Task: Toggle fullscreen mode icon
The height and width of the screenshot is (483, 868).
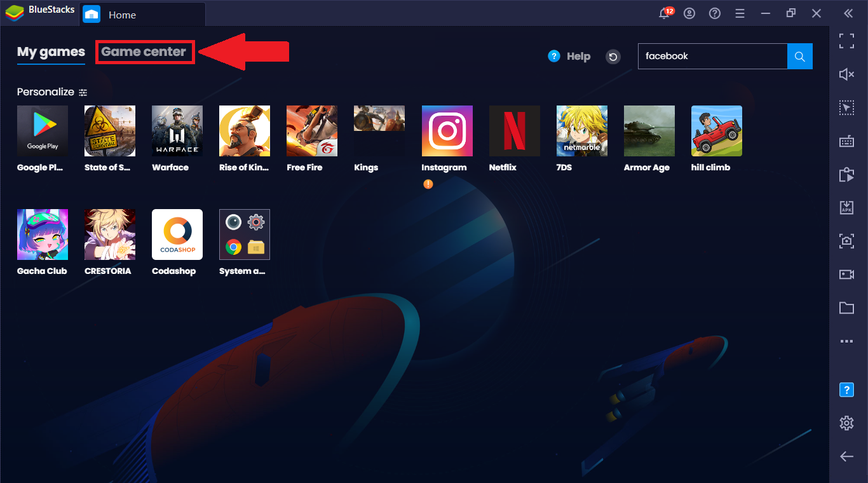Action: [x=846, y=41]
